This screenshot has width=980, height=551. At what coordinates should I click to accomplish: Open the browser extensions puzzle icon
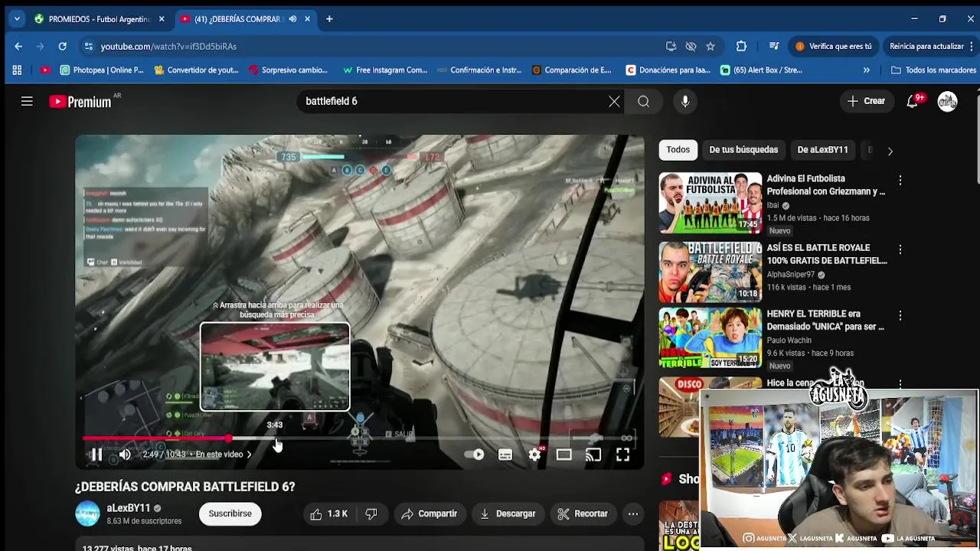coord(741,47)
